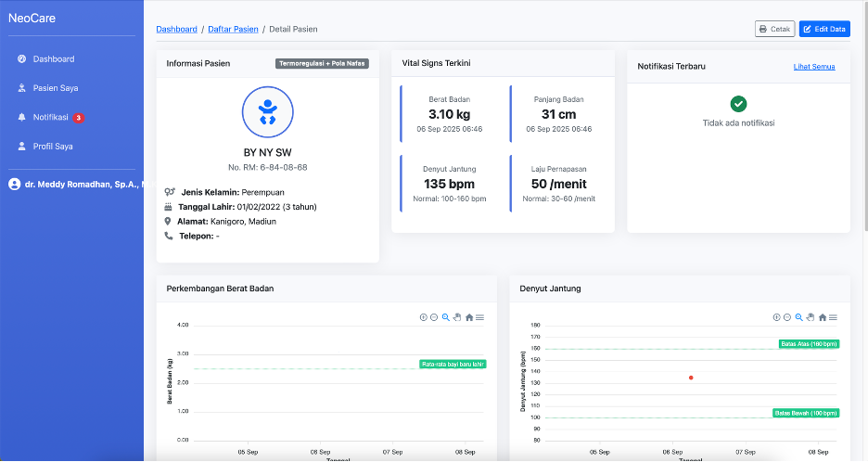This screenshot has height=462, width=868.
Task: Open the weight chart hamburger menu
Action: pos(479,317)
